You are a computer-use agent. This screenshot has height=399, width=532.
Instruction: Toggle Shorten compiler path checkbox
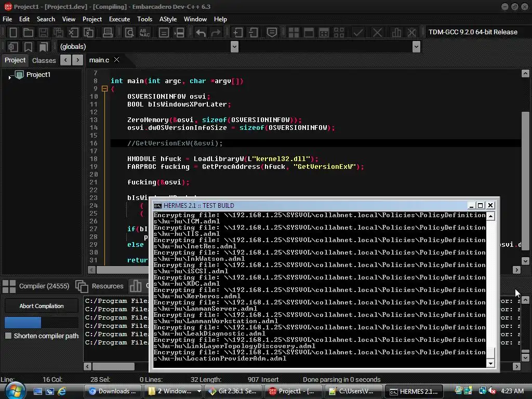[x=8, y=336]
